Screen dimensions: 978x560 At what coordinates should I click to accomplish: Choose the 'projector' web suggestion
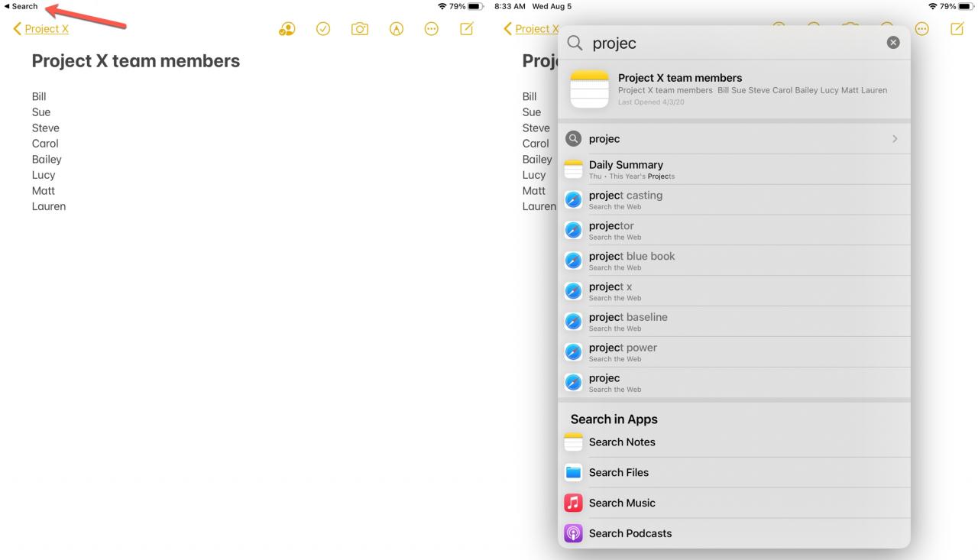coord(734,230)
